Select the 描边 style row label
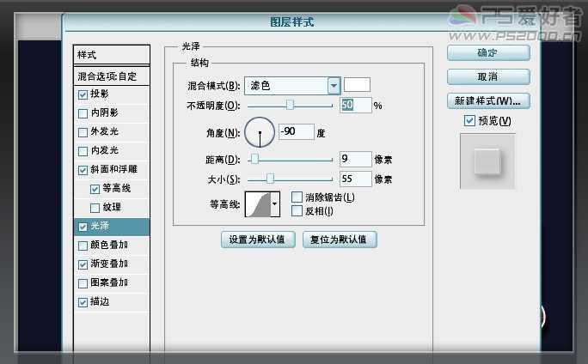 click(100, 301)
